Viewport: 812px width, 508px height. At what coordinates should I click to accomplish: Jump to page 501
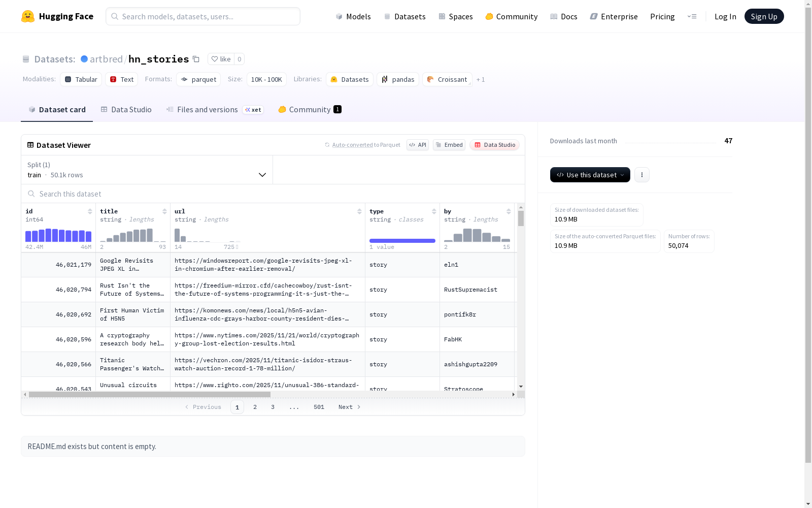pos(319,407)
